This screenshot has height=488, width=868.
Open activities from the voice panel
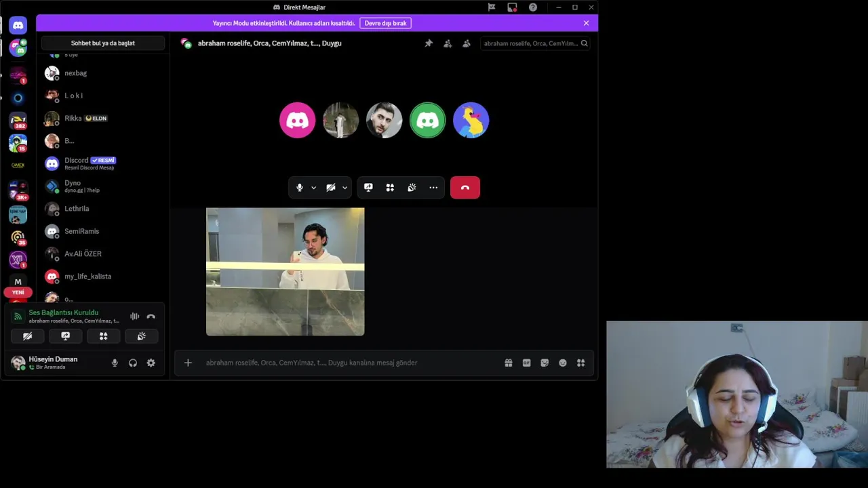(x=103, y=336)
